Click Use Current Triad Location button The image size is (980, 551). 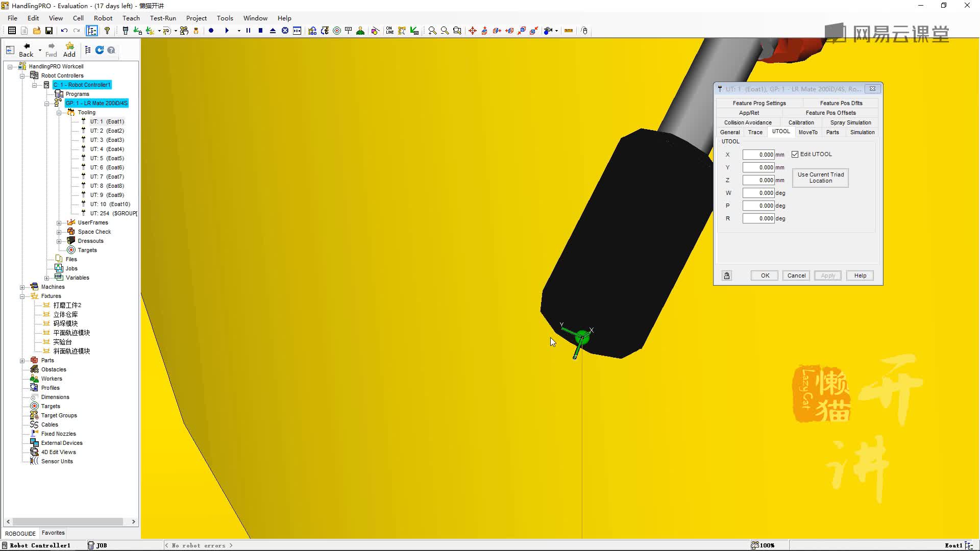[820, 178]
